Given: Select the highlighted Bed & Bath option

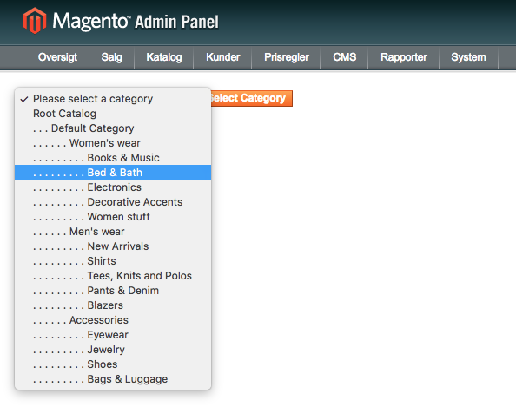Looking at the screenshot, I should tap(113, 173).
